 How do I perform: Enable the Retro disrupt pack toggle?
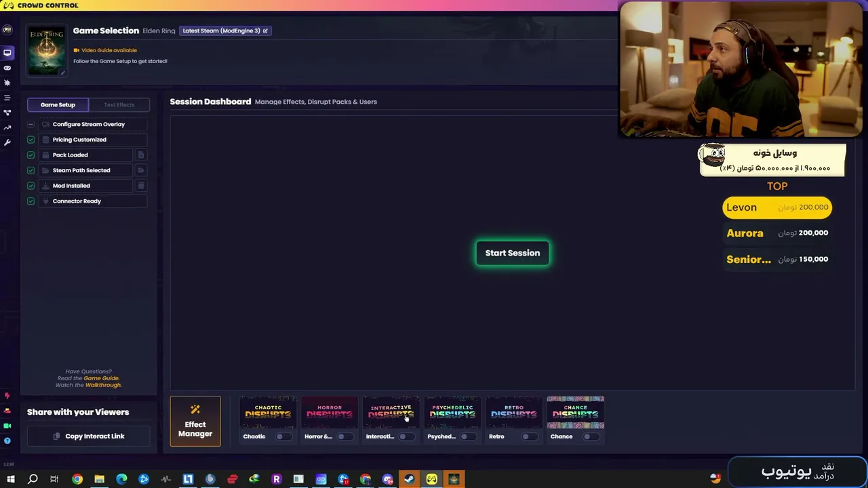point(528,436)
